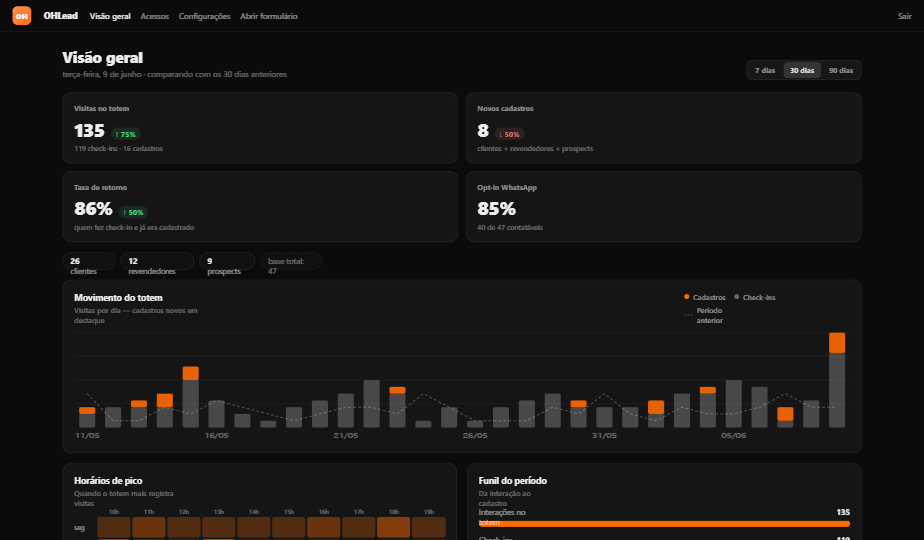Viewport: 924px width, 540px height.
Task: Click the Taxa de retorno 86% value
Action: pos(93,209)
